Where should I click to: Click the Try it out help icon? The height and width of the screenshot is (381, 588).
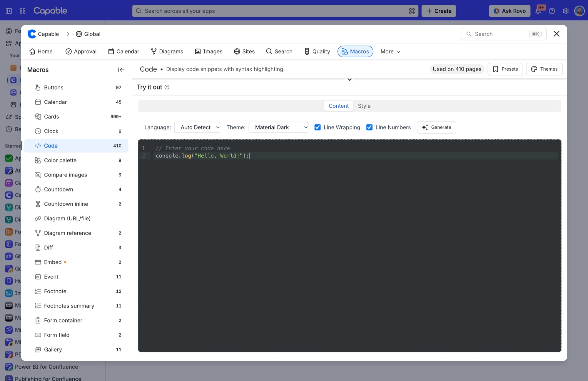click(x=167, y=87)
